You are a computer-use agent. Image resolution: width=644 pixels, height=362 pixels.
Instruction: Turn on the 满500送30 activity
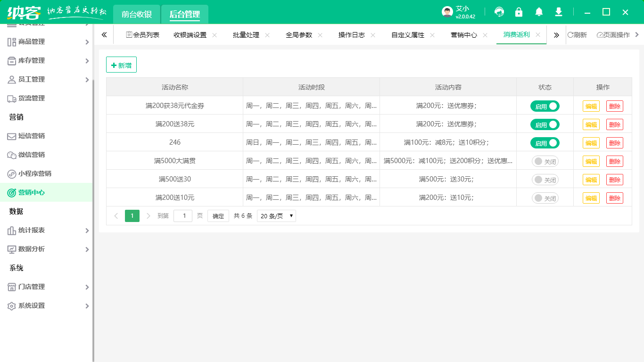[x=545, y=179]
